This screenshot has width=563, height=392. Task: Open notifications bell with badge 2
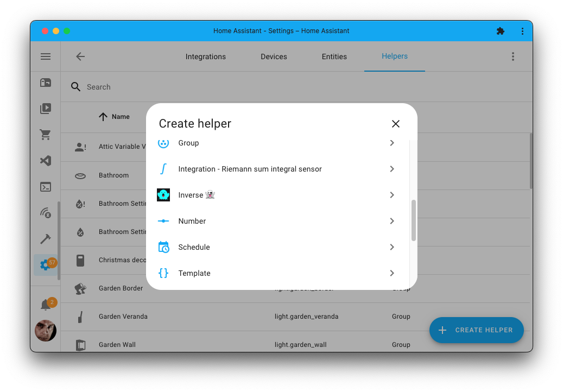tap(46, 303)
